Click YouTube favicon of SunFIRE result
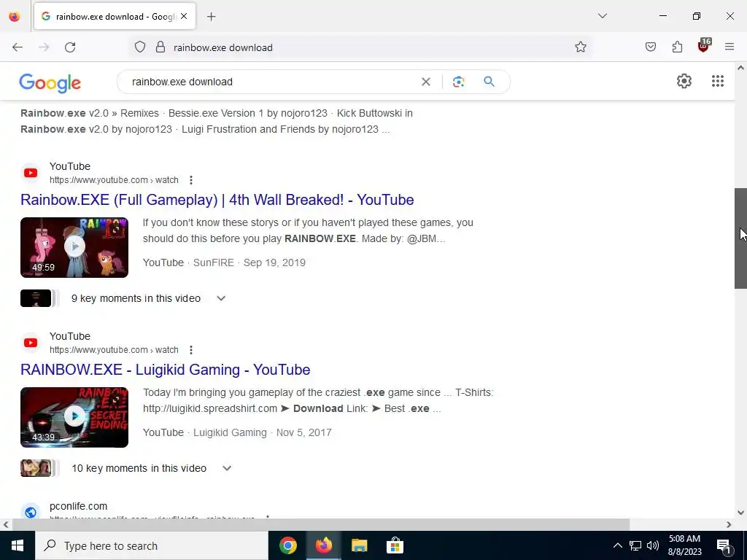This screenshot has height=560, width=747. point(31,172)
